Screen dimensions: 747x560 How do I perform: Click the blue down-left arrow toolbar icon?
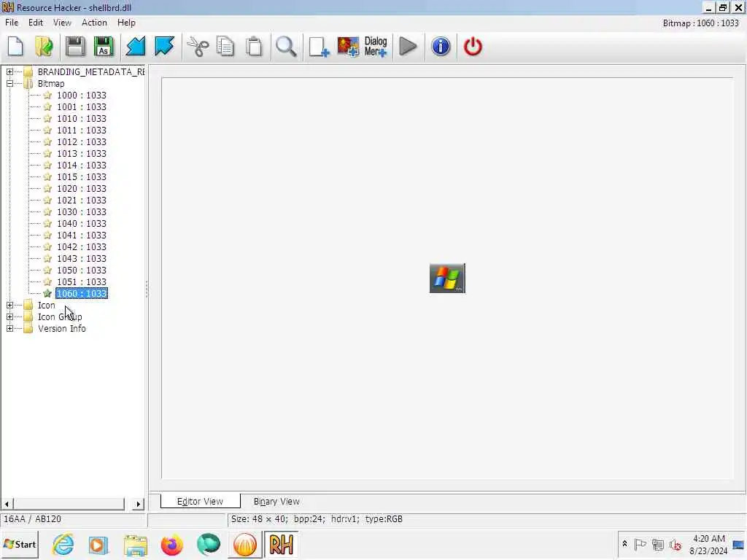pyautogui.click(x=135, y=47)
